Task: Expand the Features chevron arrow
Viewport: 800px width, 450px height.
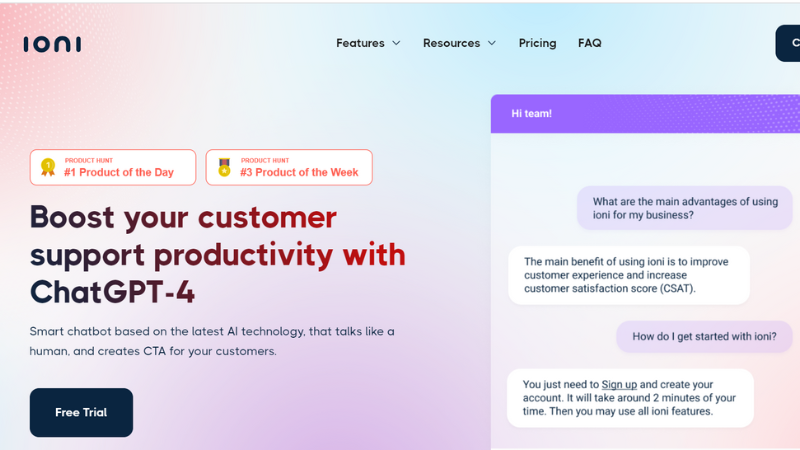Action: (396, 43)
